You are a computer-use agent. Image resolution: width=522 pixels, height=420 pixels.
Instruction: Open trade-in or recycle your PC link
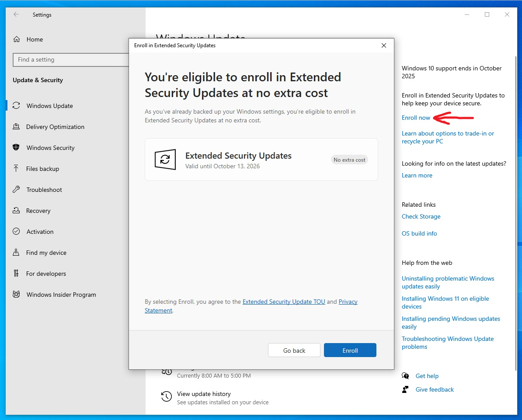coord(448,137)
